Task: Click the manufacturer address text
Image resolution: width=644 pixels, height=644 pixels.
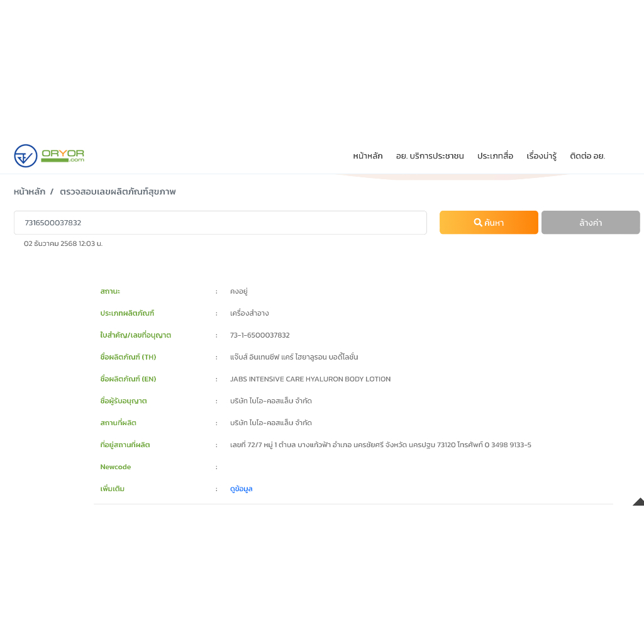Action: (x=380, y=445)
